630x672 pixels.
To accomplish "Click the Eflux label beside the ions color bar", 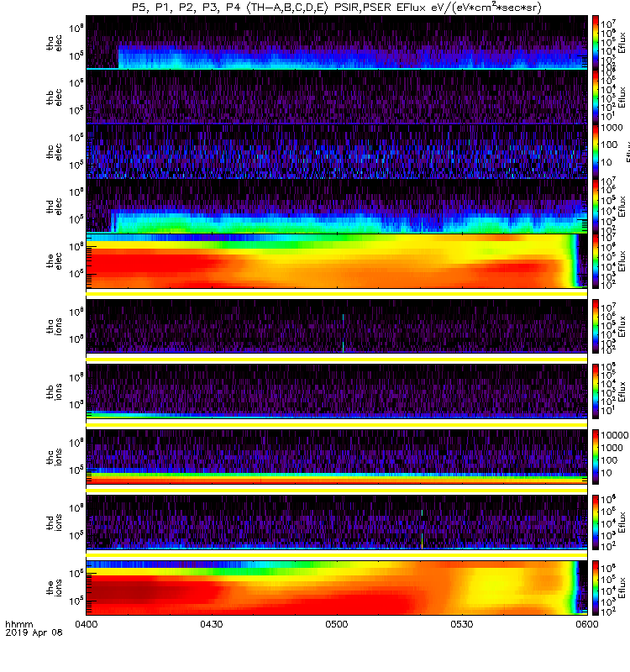I will (622, 587).
